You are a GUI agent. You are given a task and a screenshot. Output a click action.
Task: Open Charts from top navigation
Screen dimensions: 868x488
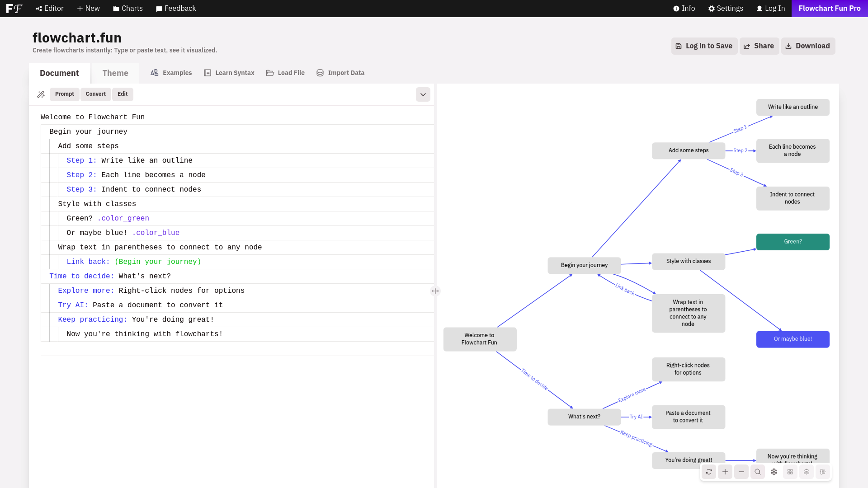[128, 9]
